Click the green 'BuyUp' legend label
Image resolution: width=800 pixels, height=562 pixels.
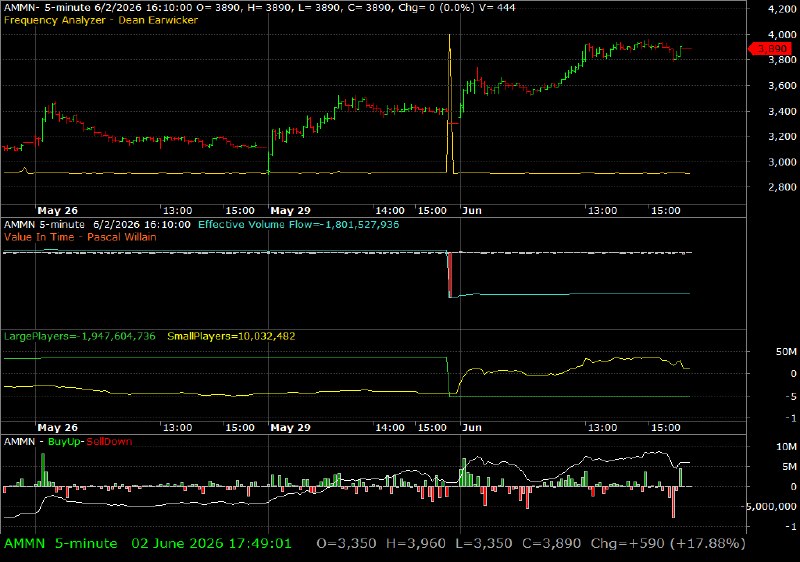pyautogui.click(x=64, y=442)
